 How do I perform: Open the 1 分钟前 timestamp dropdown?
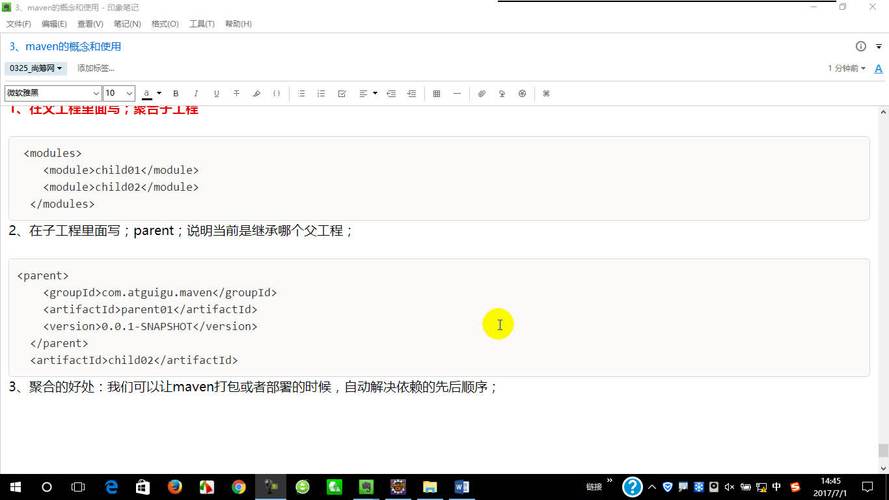tap(846, 68)
